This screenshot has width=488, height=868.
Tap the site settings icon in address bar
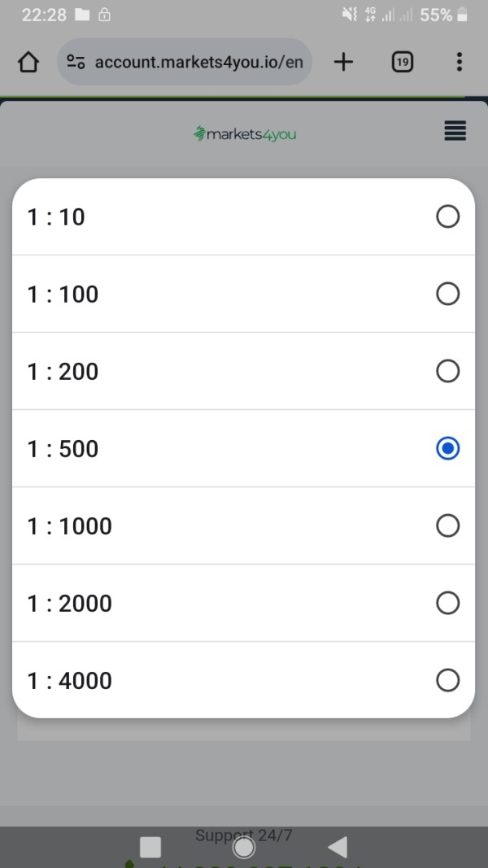click(x=76, y=62)
